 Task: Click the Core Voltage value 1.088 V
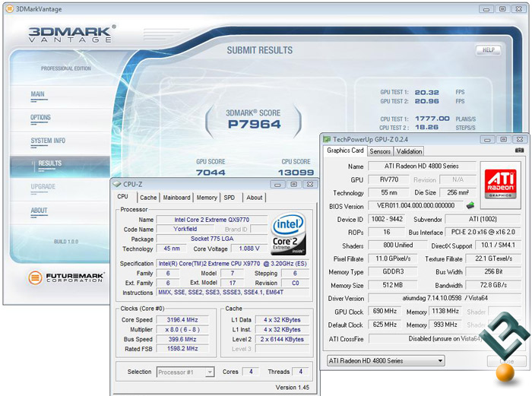point(249,249)
